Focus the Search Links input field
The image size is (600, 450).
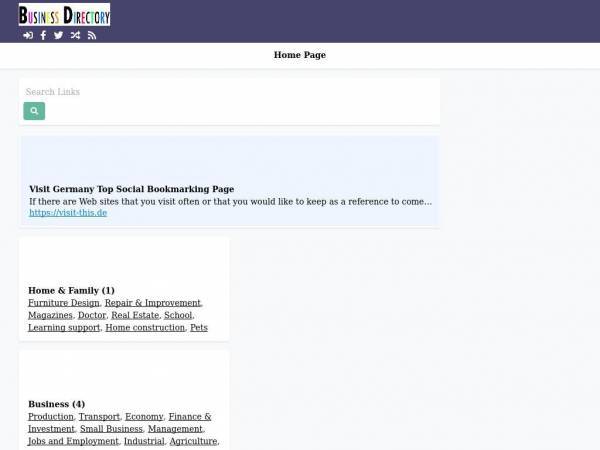tap(229, 92)
